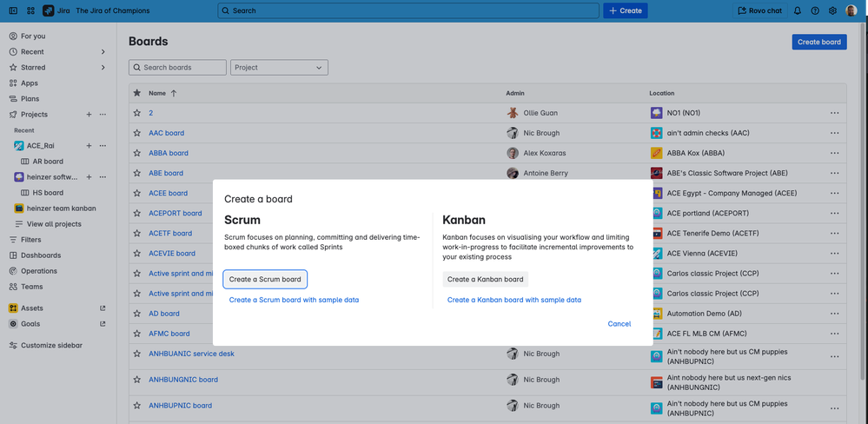Star the ACEE board
Image resolution: width=868 pixels, height=424 pixels.
[137, 193]
